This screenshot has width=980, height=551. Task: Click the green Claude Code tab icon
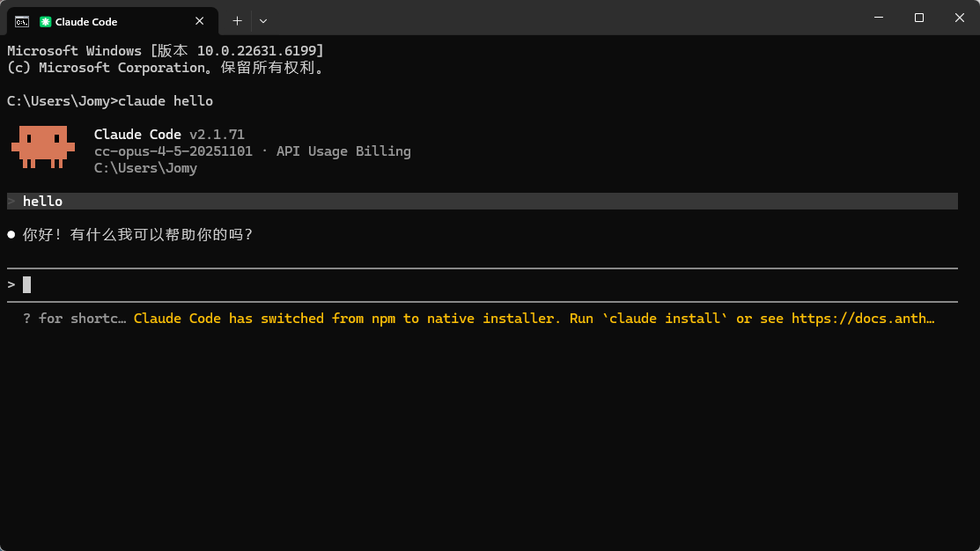pyautogui.click(x=46, y=21)
